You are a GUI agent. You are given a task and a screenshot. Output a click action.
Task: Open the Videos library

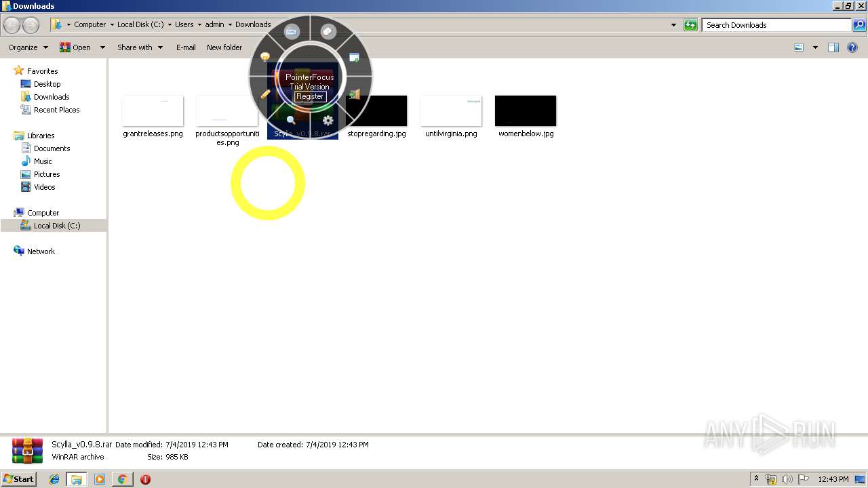click(x=45, y=187)
